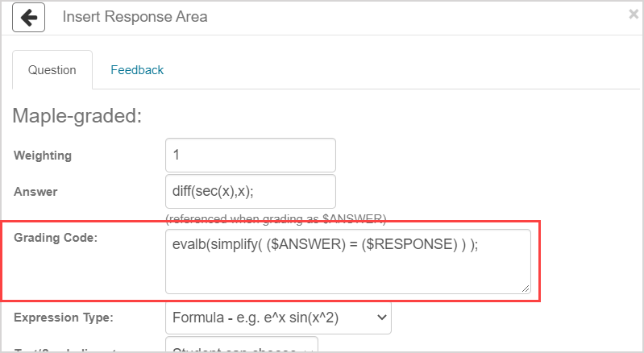Click the Grading Code label
The height and width of the screenshot is (353, 644).
click(55, 238)
